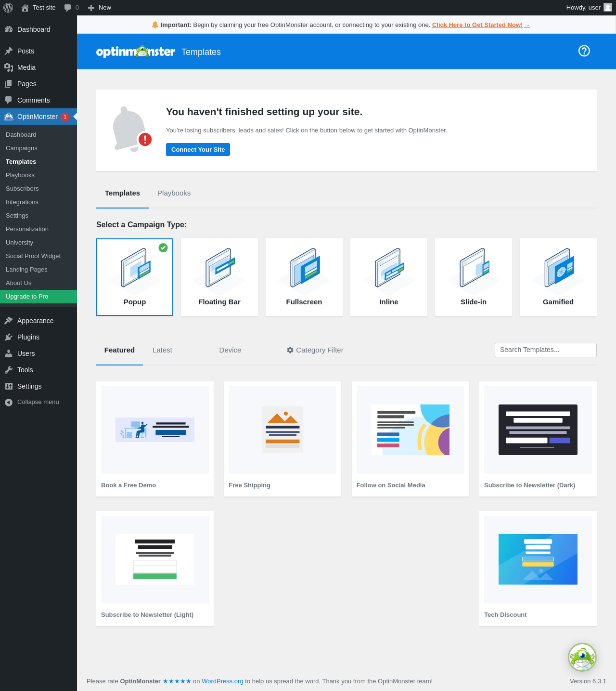
Task: Open University submenu item
Action: click(19, 243)
